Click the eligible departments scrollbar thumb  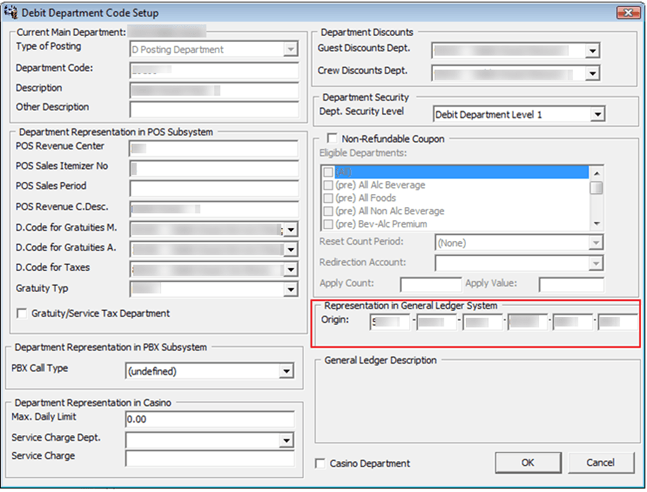pyautogui.click(x=596, y=188)
